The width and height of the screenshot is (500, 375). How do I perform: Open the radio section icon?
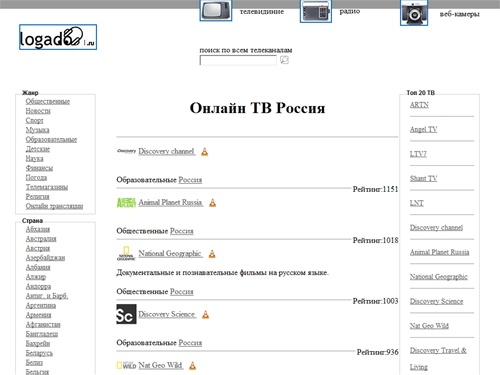(x=316, y=11)
